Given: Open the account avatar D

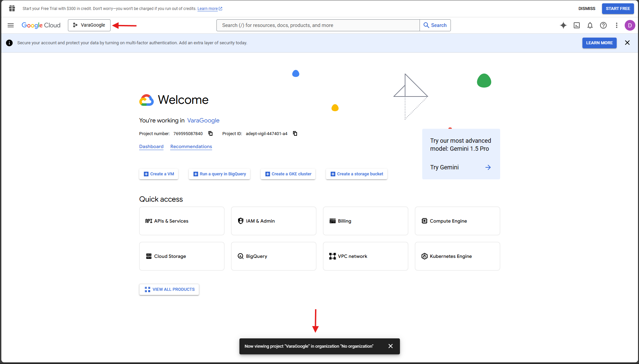Looking at the screenshot, I should click(x=630, y=25).
